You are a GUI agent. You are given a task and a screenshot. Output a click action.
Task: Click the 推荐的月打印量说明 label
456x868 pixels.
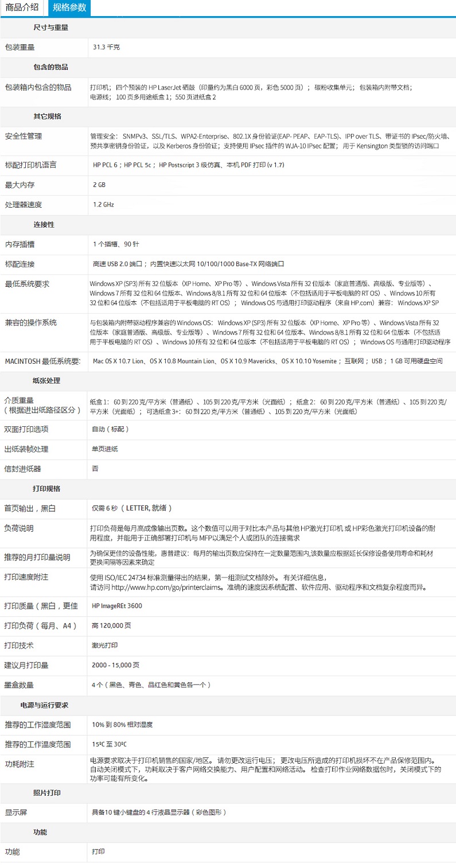38,558
